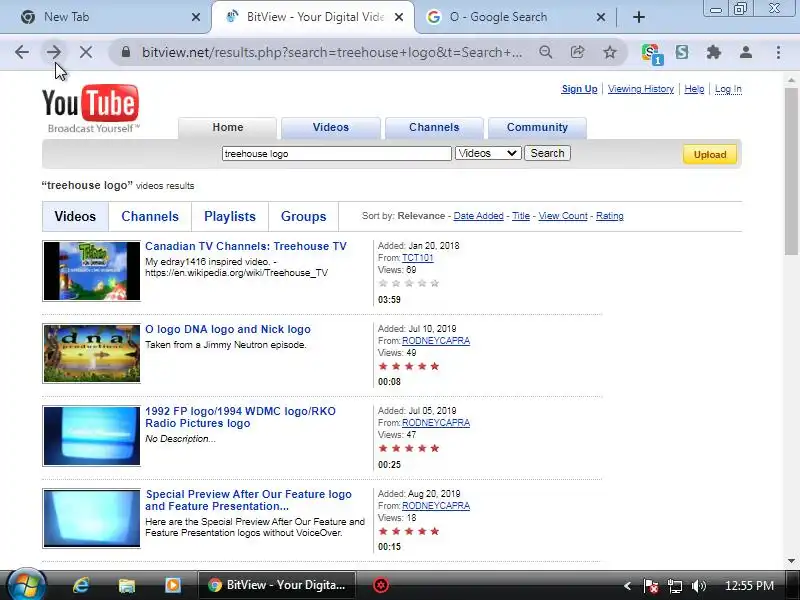
Task: Select the Playlists results tab
Action: 230,216
